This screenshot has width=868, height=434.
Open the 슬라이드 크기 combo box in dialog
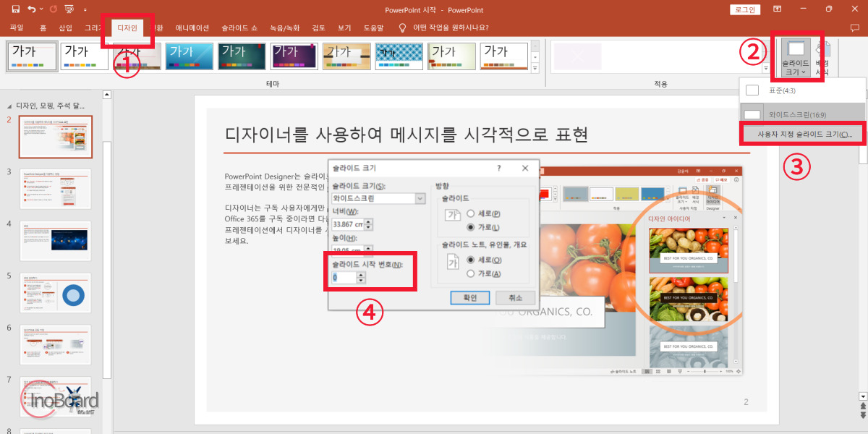[378, 198]
